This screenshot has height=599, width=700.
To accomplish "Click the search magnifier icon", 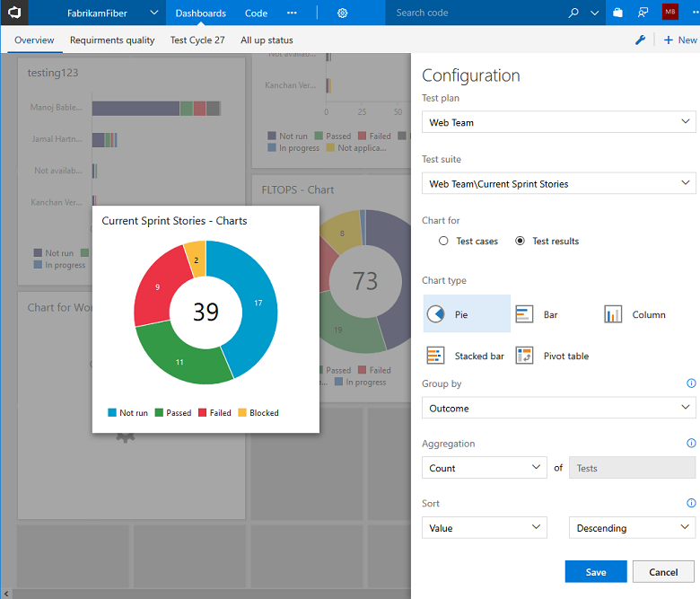I will point(573,13).
